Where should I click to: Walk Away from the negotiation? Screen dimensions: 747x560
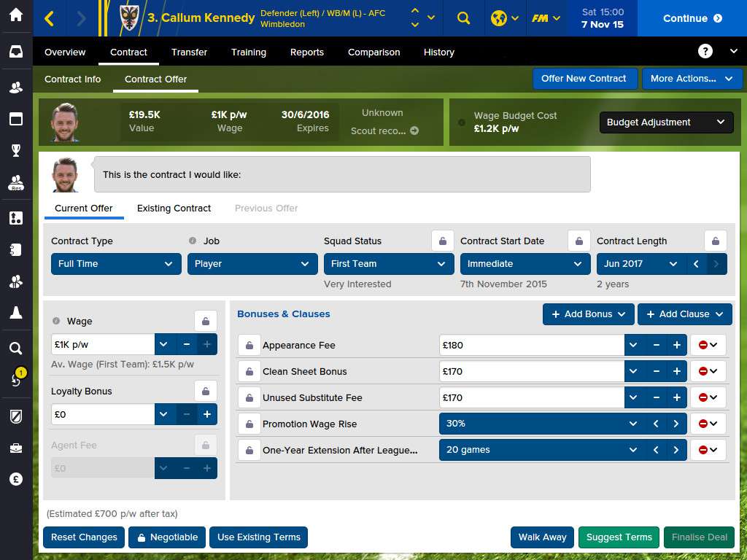coord(542,537)
